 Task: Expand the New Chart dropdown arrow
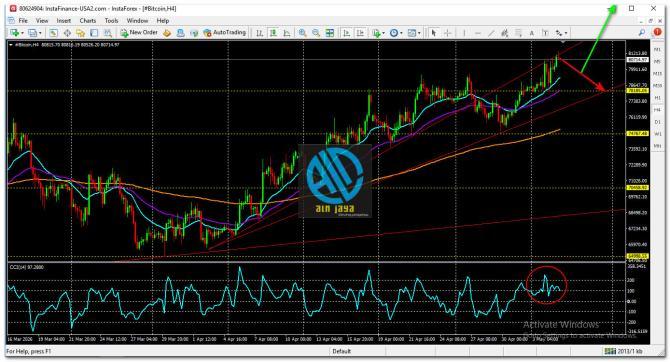(x=22, y=33)
